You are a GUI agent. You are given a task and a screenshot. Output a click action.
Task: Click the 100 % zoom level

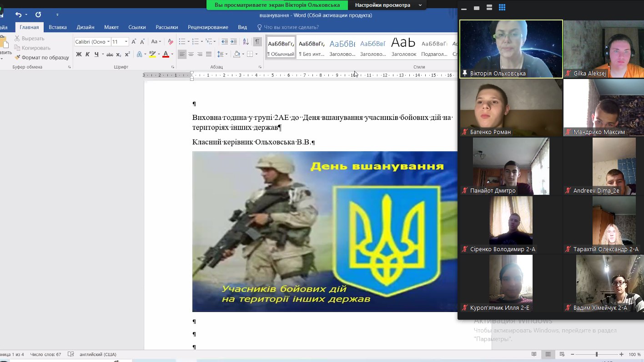tap(634, 354)
